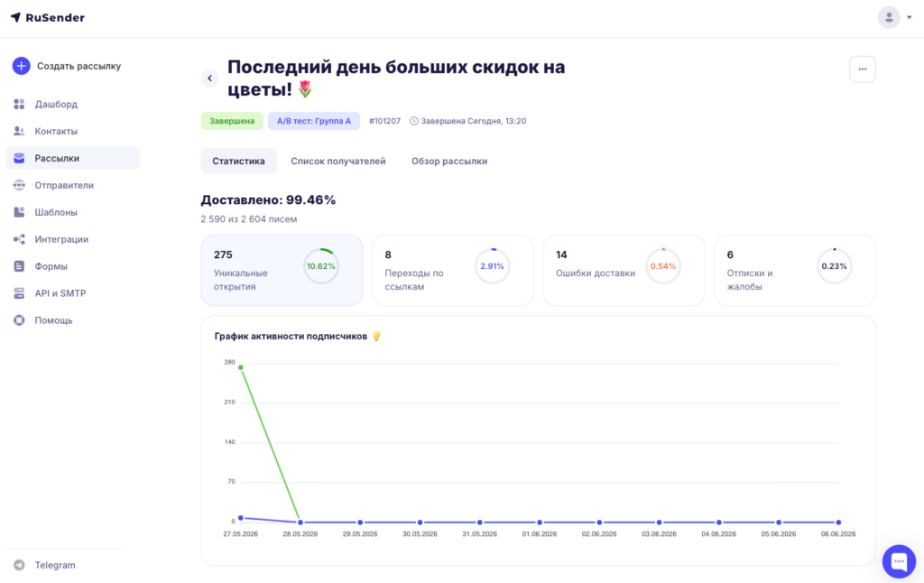Image resolution: width=924 pixels, height=583 pixels.
Task: Switch to Обзор рассылки tab
Action: click(449, 161)
